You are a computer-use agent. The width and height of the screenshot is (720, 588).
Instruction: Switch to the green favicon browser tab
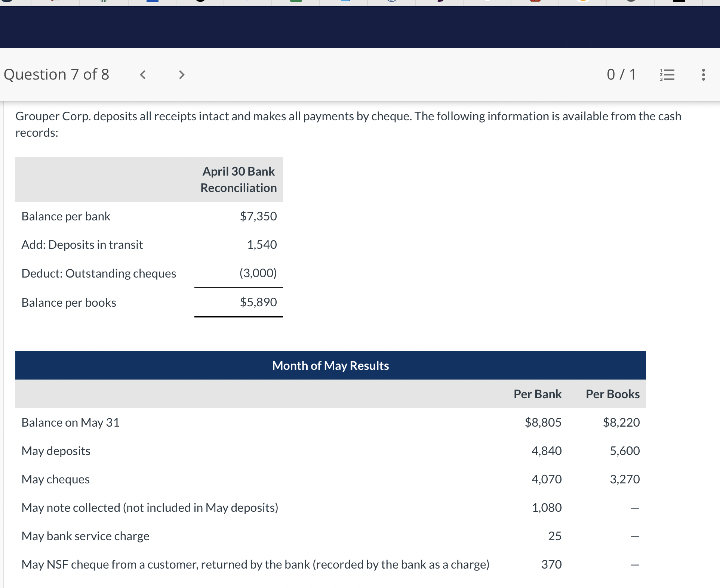[296, 1]
